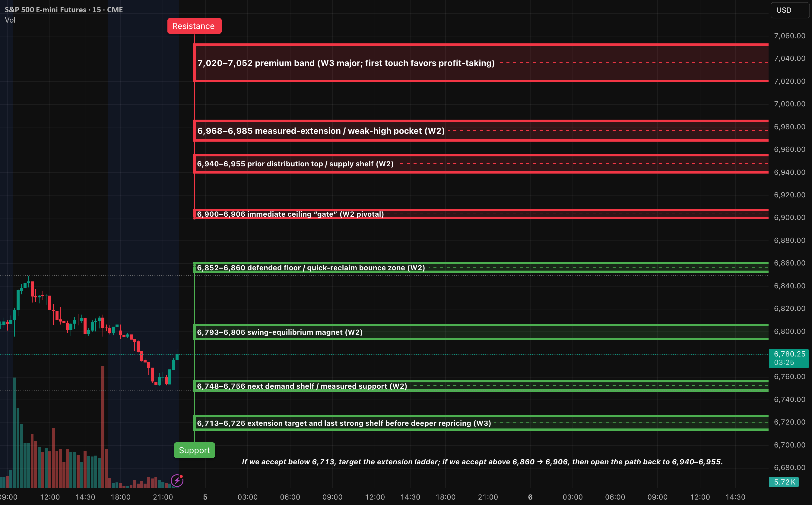Click the red 'Resistance' label on the chart
Image resolution: width=812 pixels, height=505 pixels.
point(194,26)
